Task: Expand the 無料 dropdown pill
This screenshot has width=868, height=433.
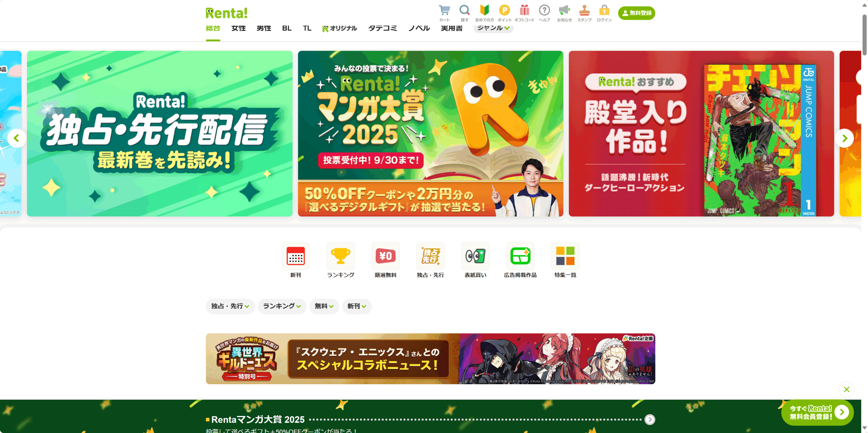Action: coord(324,306)
